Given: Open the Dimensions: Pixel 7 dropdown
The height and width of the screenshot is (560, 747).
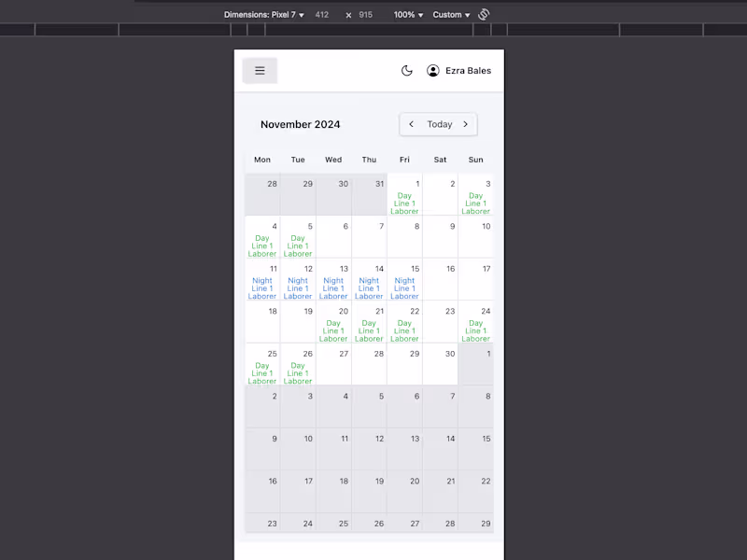Looking at the screenshot, I should (264, 15).
